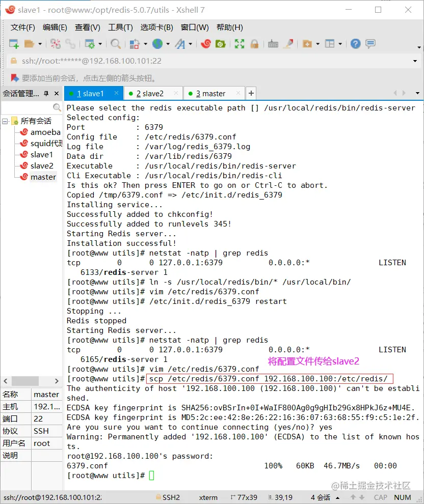Click the 端口 22 property value
424x504 pixels.
coord(47,419)
